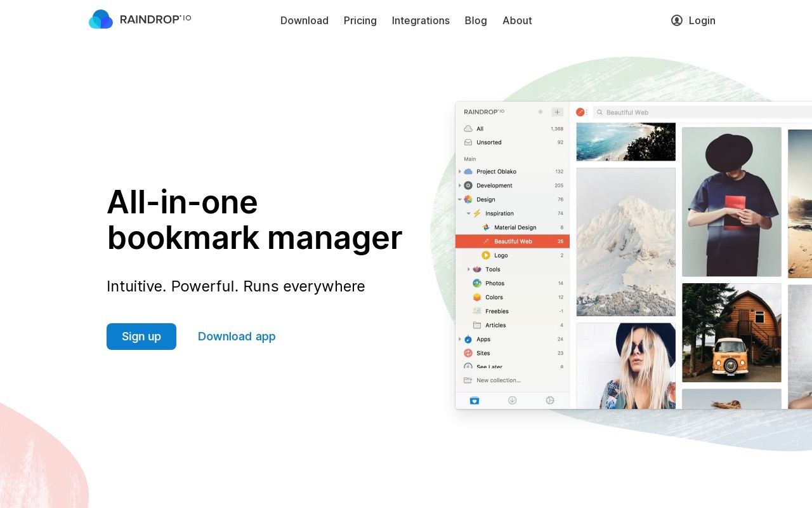Image resolution: width=812 pixels, height=508 pixels.
Task: Open the Pricing menu item
Action: pyautogui.click(x=360, y=20)
